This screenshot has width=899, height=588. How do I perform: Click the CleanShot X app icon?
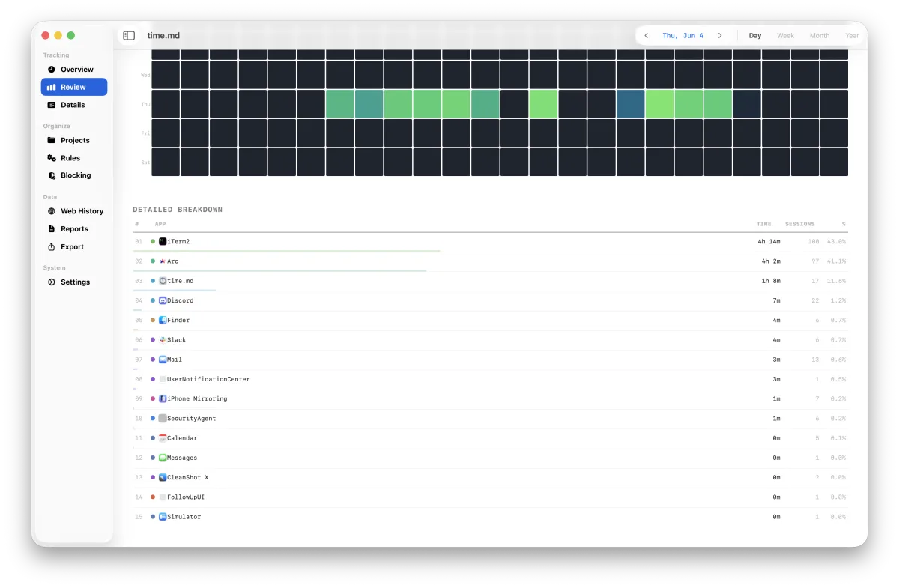click(x=163, y=477)
